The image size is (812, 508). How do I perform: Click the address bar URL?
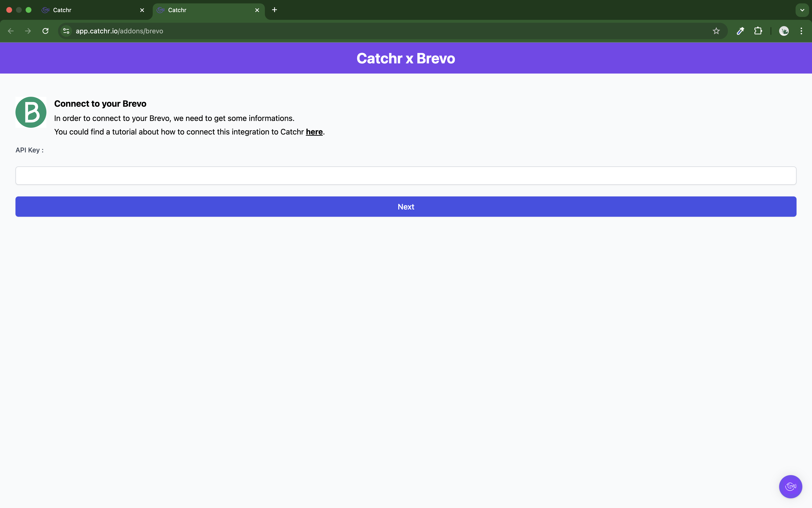pyautogui.click(x=119, y=31)
